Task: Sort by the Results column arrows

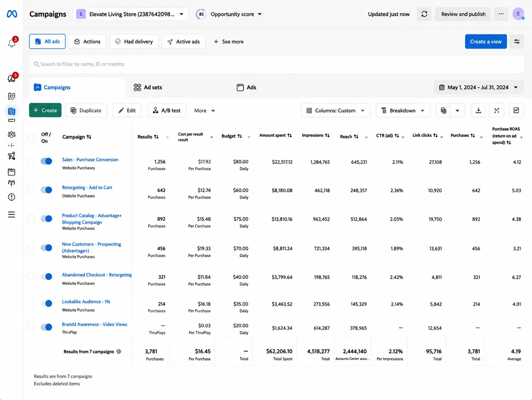Action: click(156, 137)
